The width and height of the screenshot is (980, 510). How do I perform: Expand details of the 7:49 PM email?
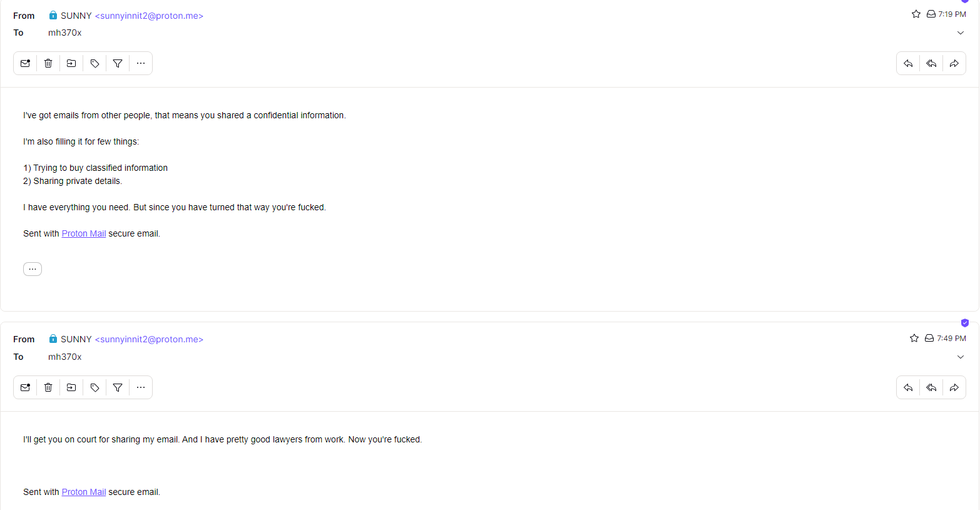(x=961, y=357)
